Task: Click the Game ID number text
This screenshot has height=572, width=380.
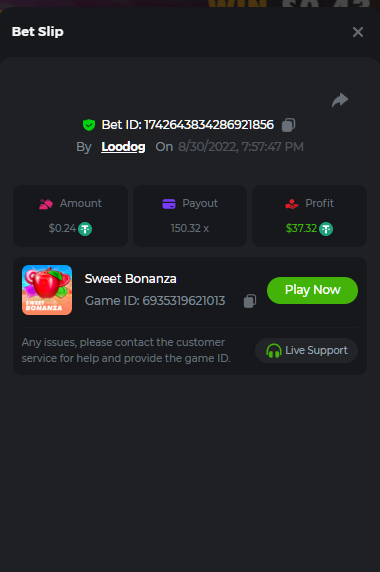Action: [184, 301]
